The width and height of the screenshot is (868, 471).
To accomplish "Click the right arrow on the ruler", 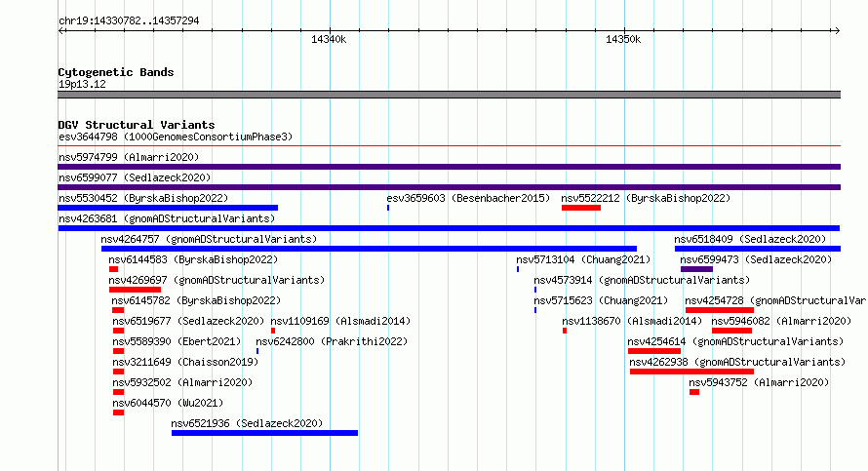I will (x=837, y=30).
